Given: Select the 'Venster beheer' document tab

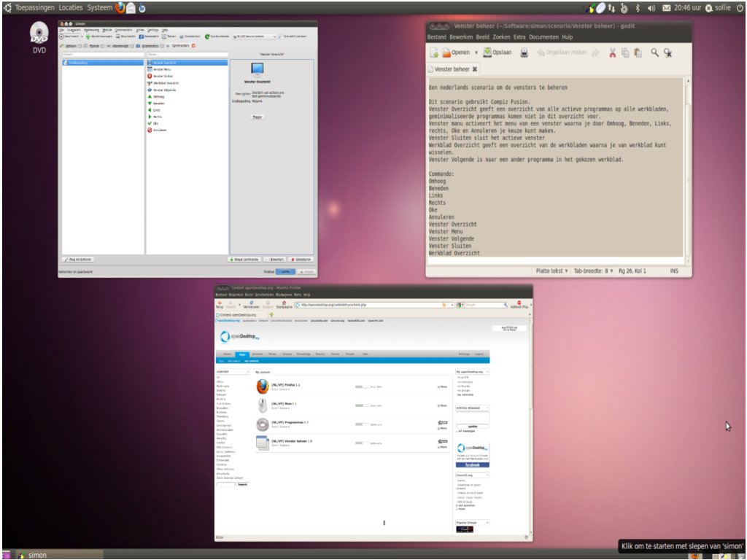Looking at the screenshot, I should pos(452,69).
